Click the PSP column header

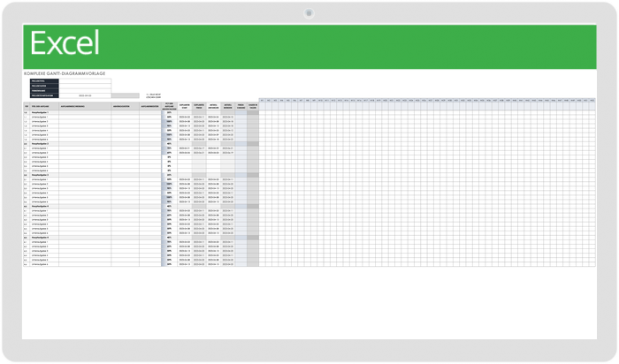point(27,107)
